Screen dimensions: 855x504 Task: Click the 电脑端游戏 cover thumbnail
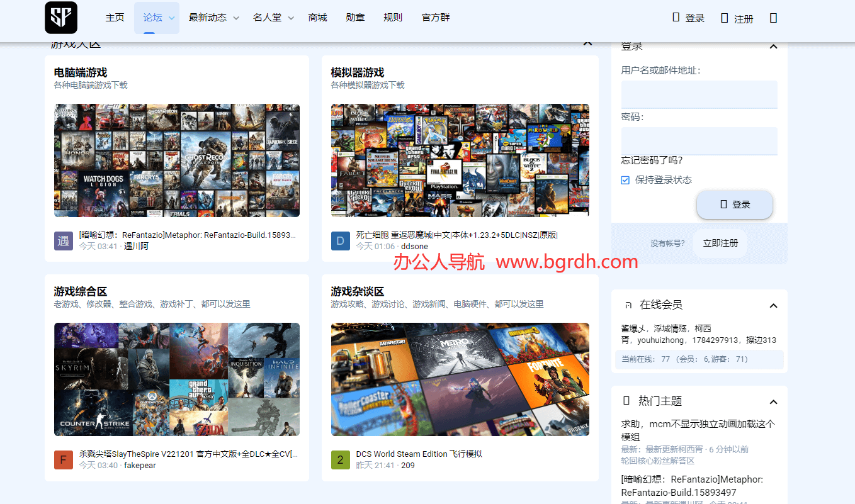tap(177, 160)
